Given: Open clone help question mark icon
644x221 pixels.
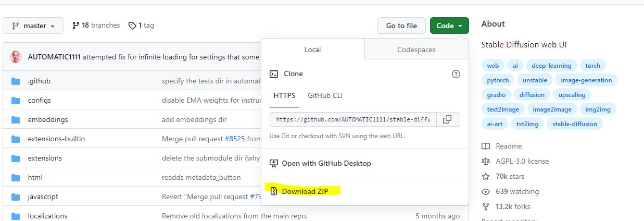Looking at the screenshot, I should [x=456, y=74].
